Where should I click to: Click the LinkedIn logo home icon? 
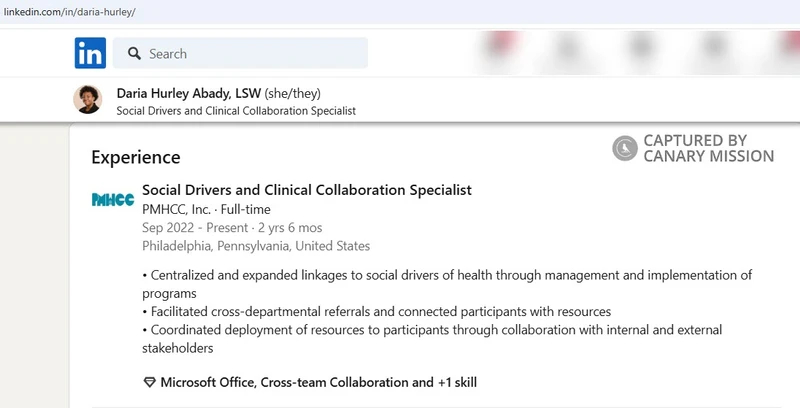[90, 53]
